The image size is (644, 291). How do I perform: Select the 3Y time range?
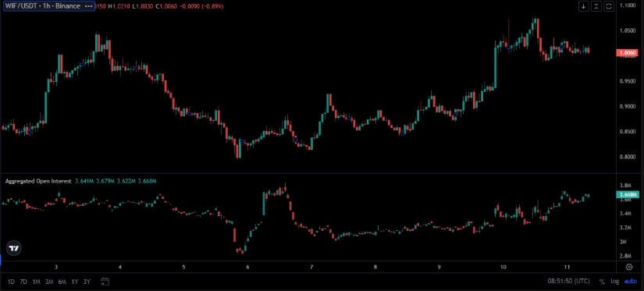point(87,282)
